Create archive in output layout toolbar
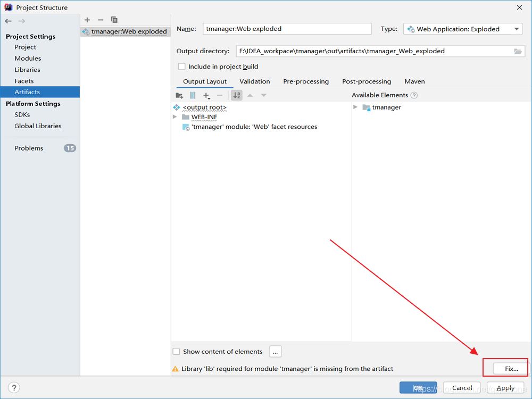This screenshot has width=532, height=399. [193, 95]
